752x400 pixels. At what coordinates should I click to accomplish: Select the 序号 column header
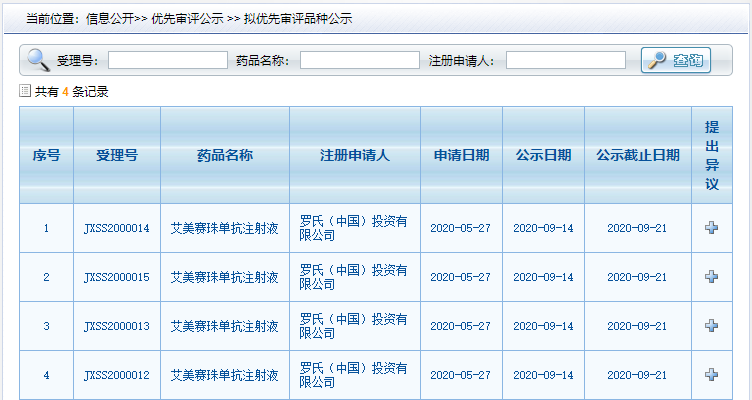(47, 155)
